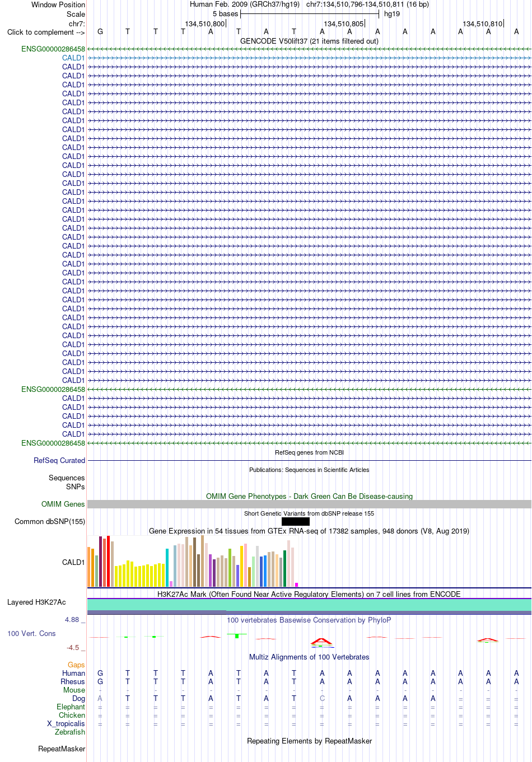The height and width of the screenshot is (762, 532).
Task: Click the Sequences track label
Action: [x=67, y=478]
